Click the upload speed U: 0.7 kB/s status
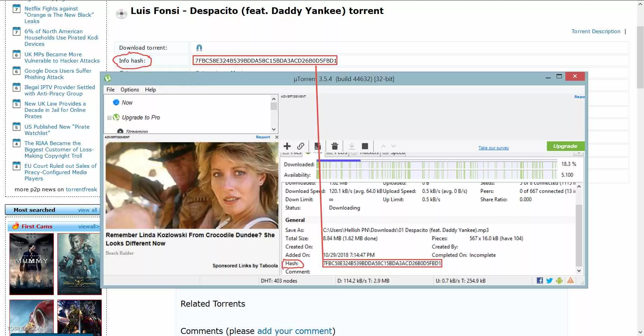This screenshot has width=644, height=336. click(x=460, y=281)
